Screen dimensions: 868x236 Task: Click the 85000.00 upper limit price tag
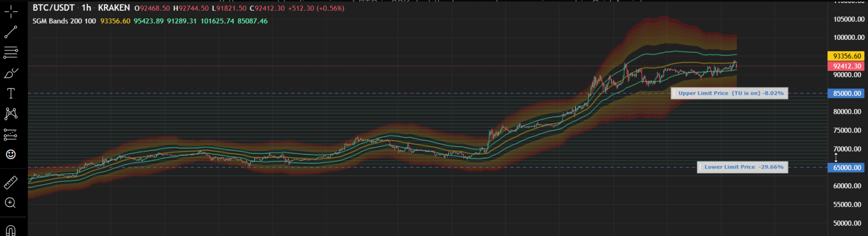tap(847, 93)
